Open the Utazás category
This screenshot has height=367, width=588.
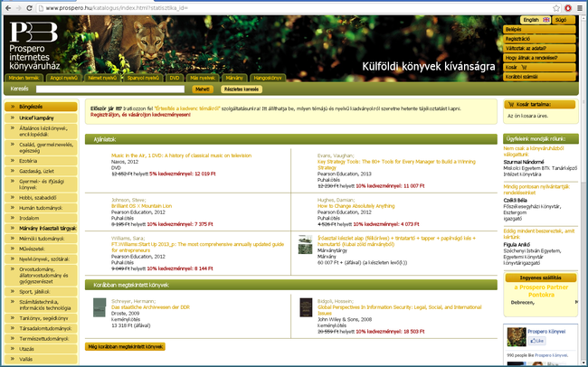(41, 349)
